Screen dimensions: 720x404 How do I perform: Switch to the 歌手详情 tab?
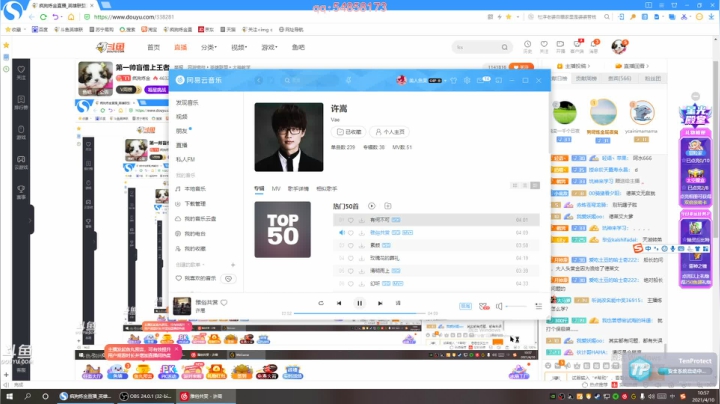point(298,189)
